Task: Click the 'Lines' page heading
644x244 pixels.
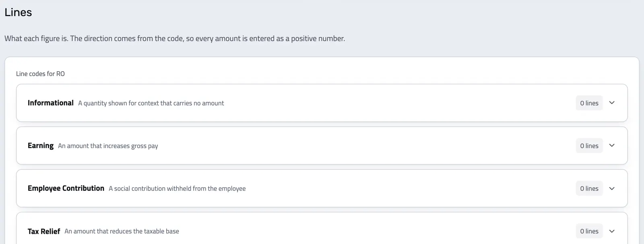Action: pos(18,12)
